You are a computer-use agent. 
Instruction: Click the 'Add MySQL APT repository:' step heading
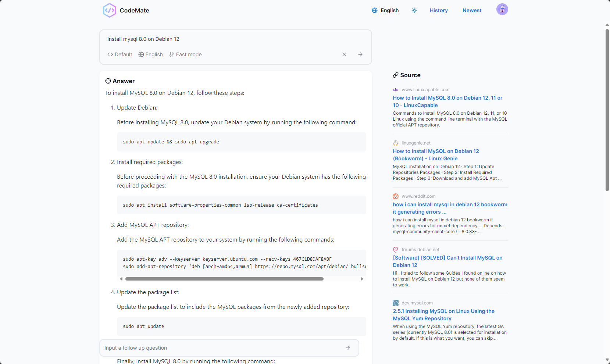tap(153, 225)
